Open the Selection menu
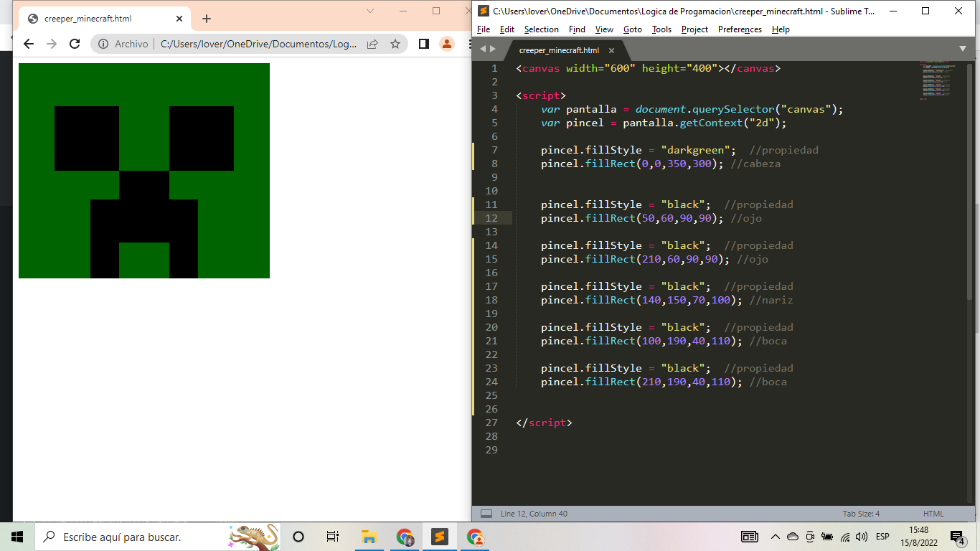 (x=541, y=29)
